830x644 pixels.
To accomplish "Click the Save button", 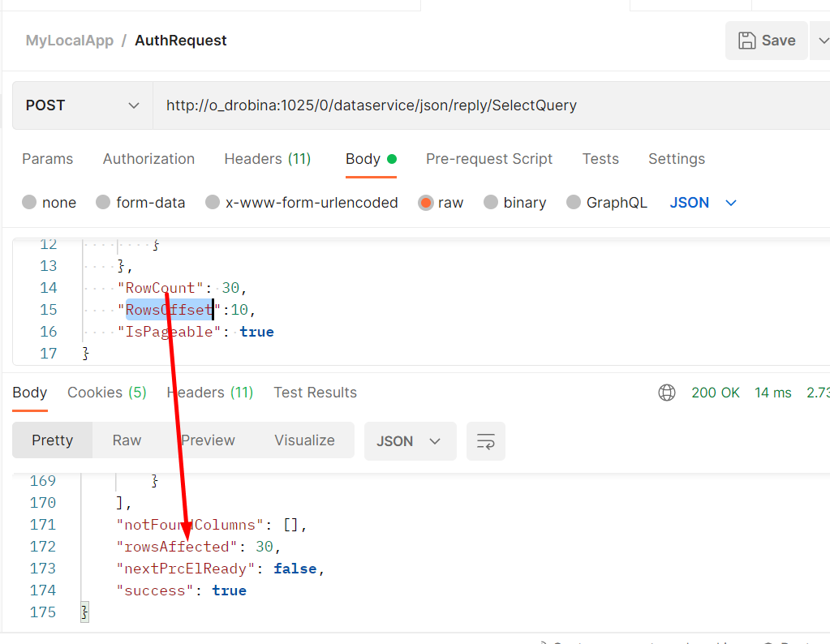I will coord(766,41).
